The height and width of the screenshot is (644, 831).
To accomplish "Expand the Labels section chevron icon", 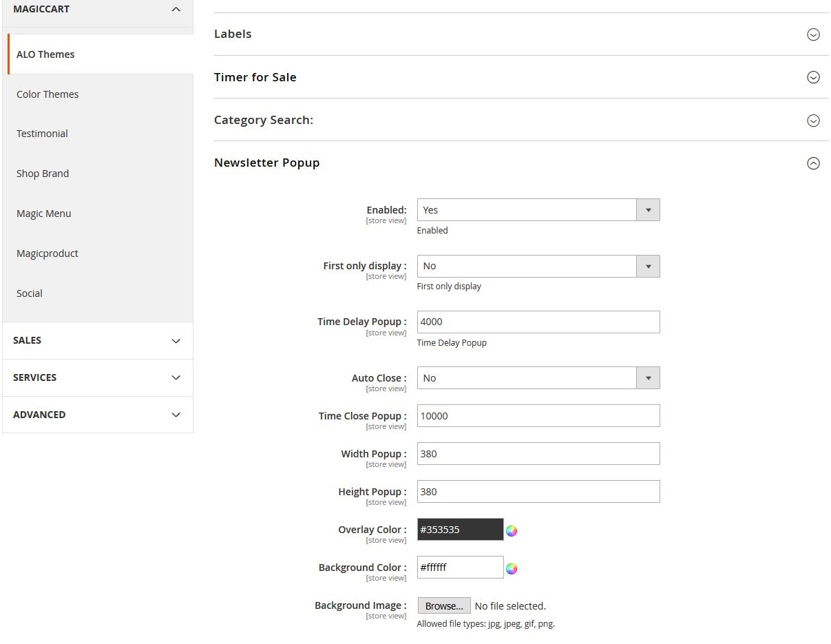I will [x=813, y=34].
